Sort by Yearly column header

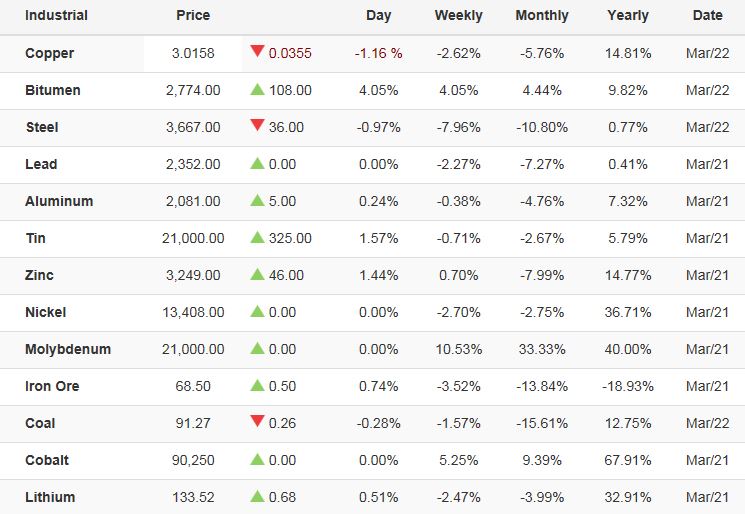tap(628, 16)
